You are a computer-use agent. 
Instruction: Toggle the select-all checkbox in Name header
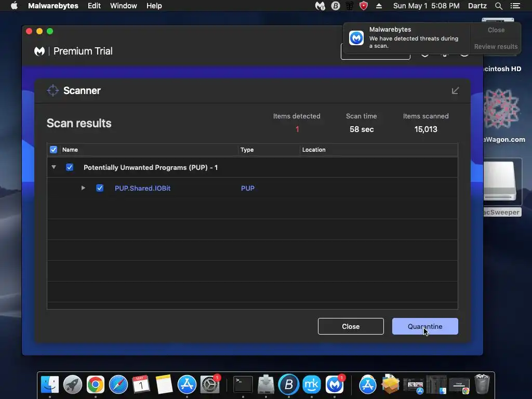click(x=54, y=150)
